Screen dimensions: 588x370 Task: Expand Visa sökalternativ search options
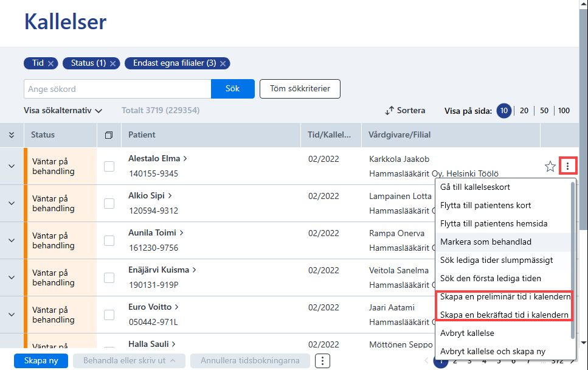[x=63, y=111]
